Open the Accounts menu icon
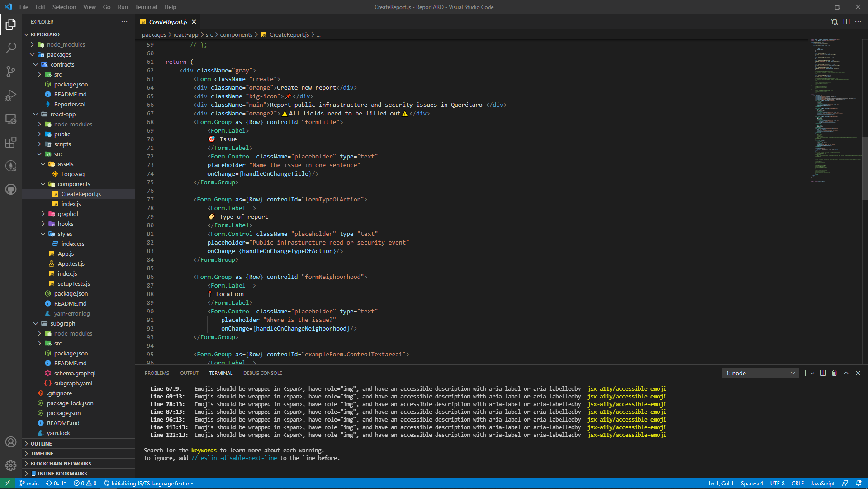Viewport: 868px width, 489px height. pyautogui.click(x=11, y=442)
